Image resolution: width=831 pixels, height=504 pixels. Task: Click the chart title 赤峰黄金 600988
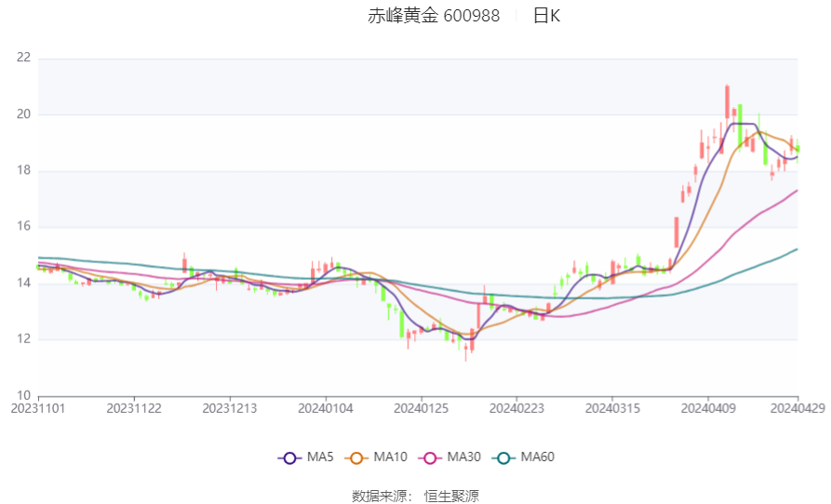(434, 16)
